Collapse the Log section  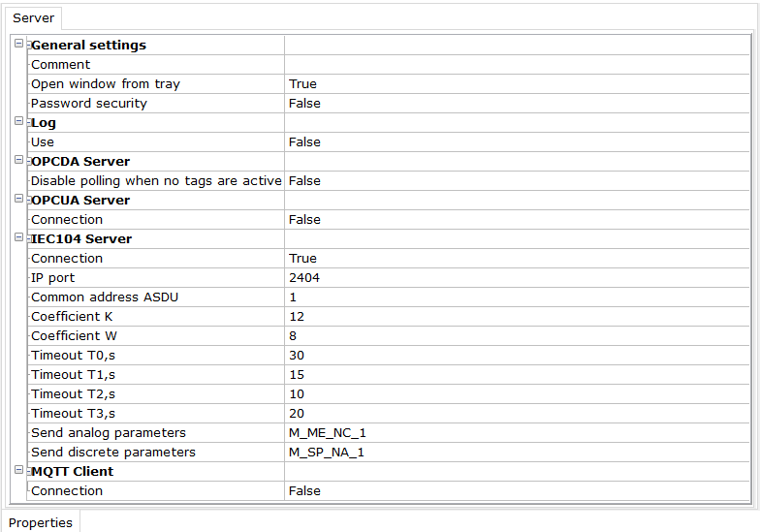(18, 121)
